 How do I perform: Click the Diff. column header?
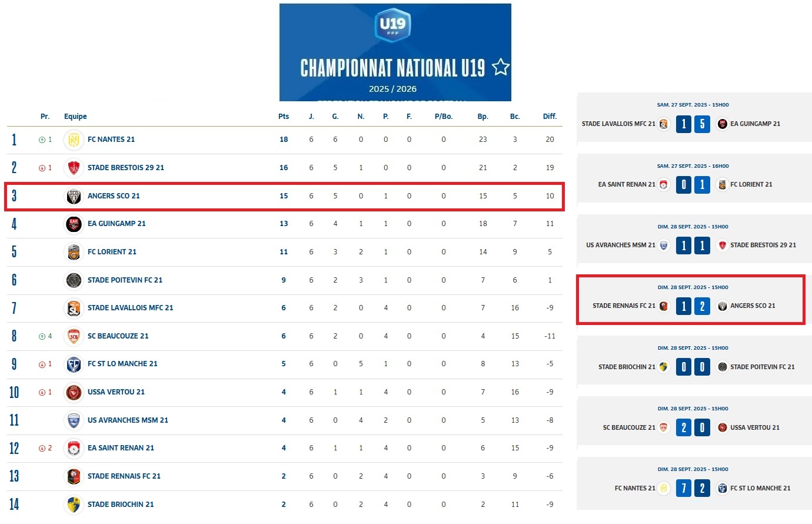(x=550, y=117)
